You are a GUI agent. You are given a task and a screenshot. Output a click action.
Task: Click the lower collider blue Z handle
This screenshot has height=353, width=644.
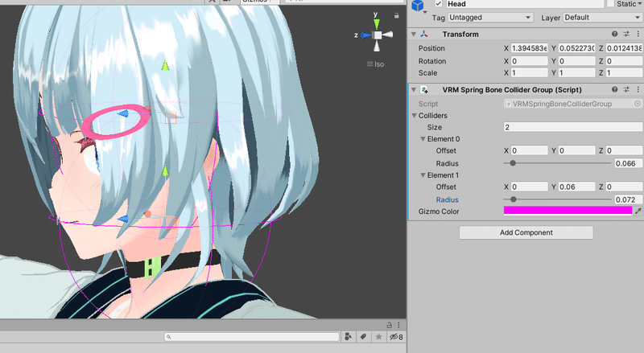point(123,220)
